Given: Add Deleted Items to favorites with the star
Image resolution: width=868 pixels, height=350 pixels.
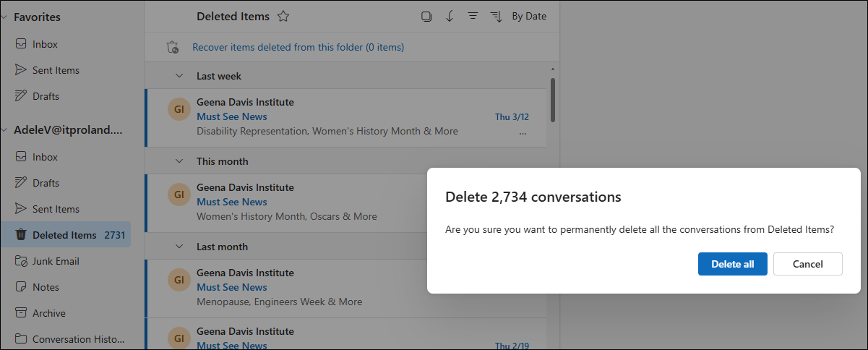Looking at the screenshot, I should pyautogui.click(x=283, y=17).
